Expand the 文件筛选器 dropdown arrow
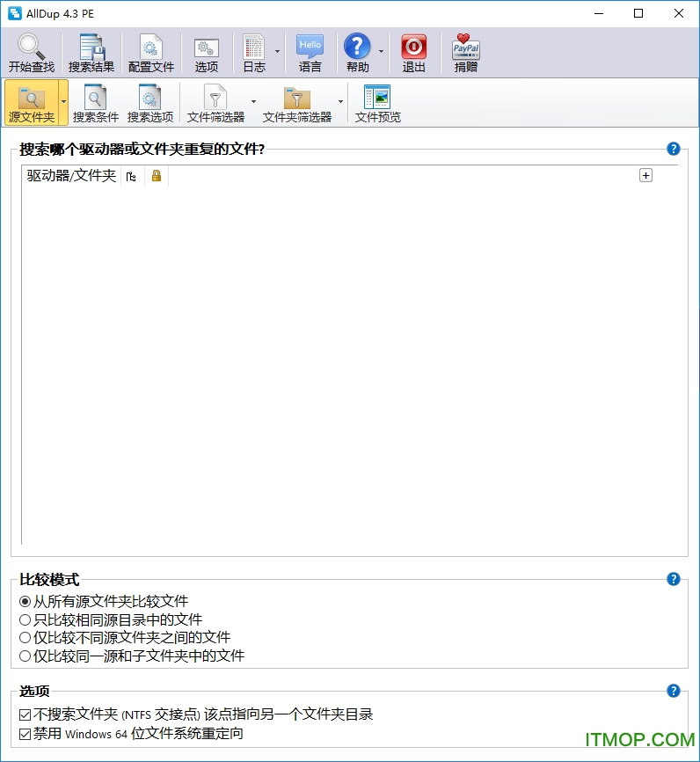The height and width of the screenshot is (762, 700). tap(254, 101)
